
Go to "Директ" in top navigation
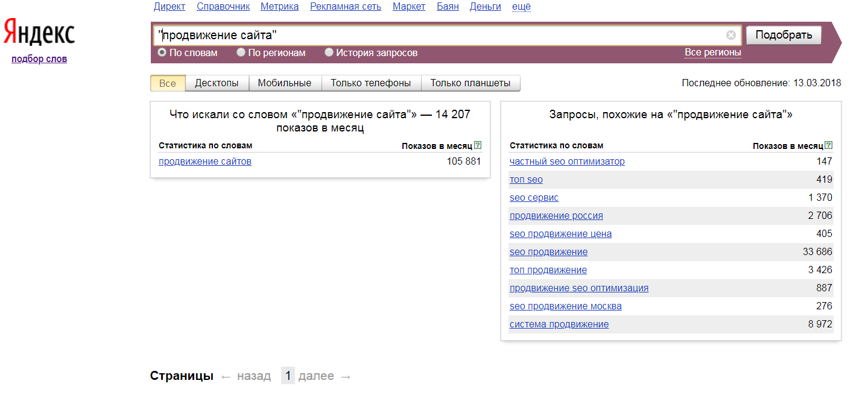169,7
